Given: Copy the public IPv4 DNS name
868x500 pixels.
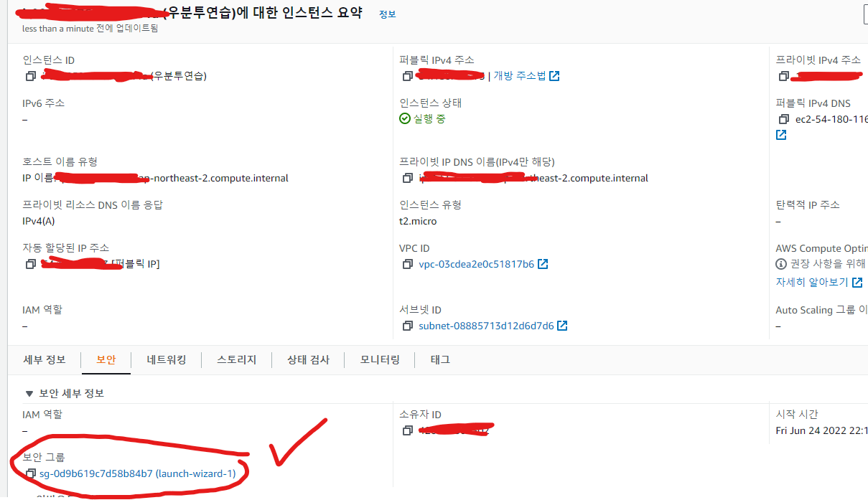Looking at the screenshot, I should point(784,119).
